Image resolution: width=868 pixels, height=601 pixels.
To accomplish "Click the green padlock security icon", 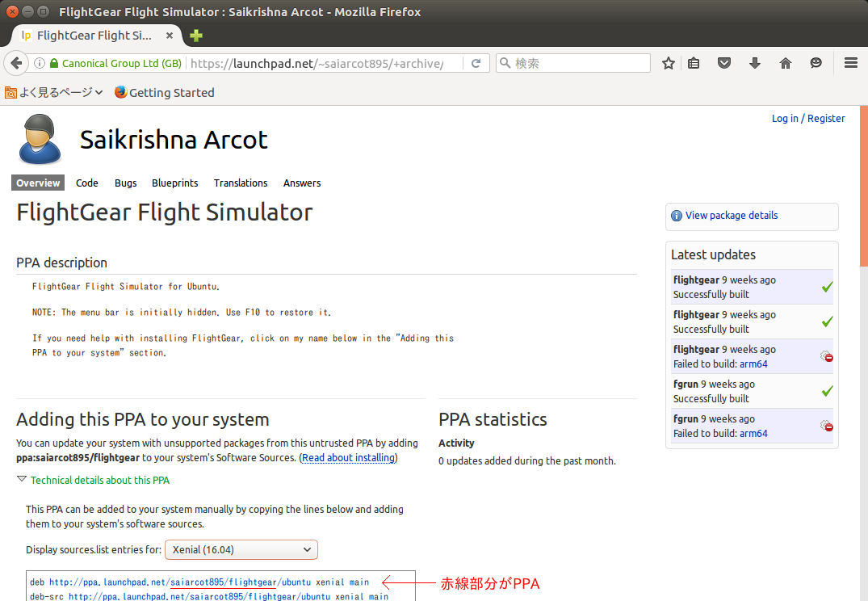I will [54, 63].
